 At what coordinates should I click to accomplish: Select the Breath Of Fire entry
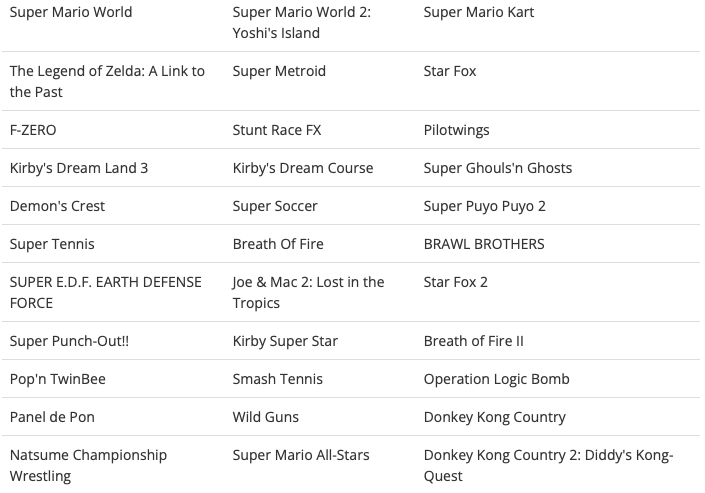[x=278, y=244]
